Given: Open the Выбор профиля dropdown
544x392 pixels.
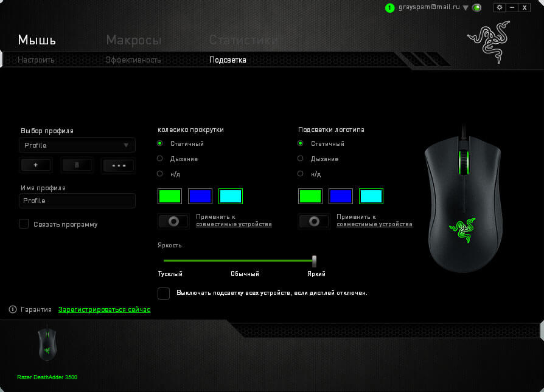Looking at the screenshot, I should [x=77, y=145].
